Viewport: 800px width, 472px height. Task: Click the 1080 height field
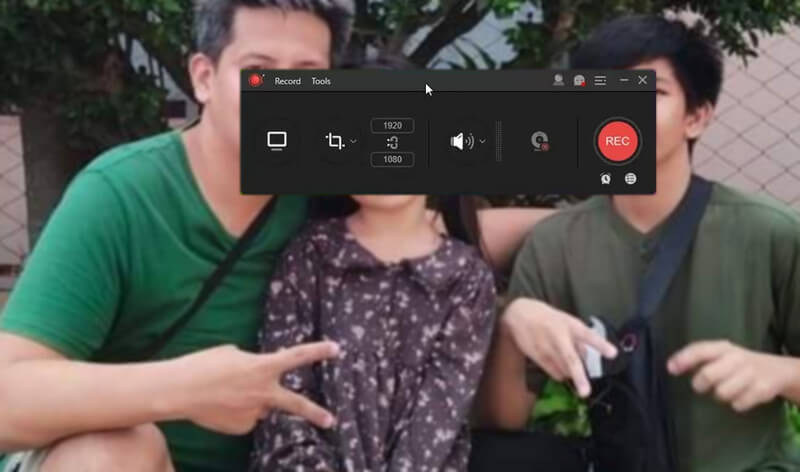392,159
